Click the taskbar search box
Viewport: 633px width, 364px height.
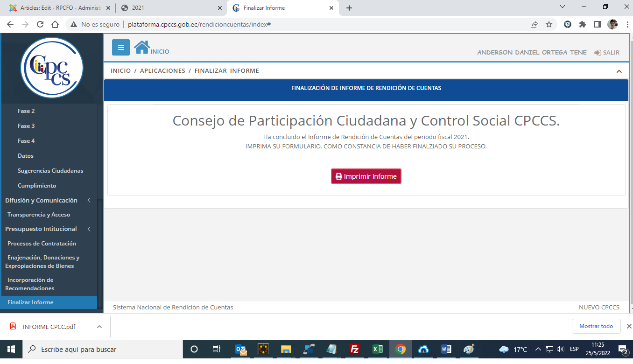point(103,349)
